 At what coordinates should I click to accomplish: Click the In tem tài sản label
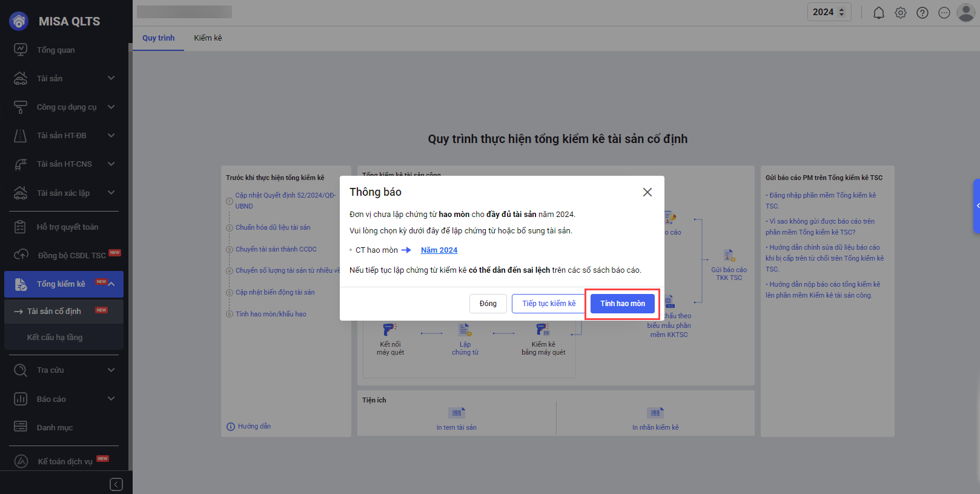[457, 427]
